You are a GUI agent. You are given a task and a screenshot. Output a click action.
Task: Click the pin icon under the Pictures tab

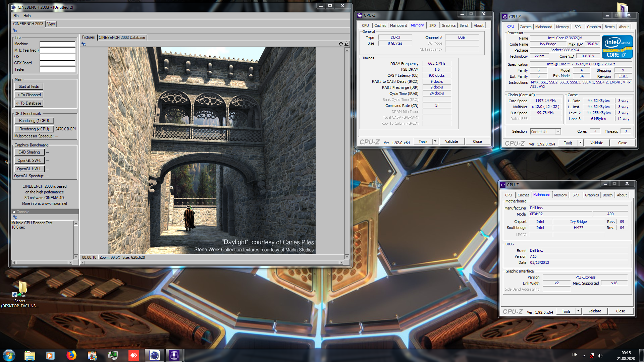click(x=84, y=44)
